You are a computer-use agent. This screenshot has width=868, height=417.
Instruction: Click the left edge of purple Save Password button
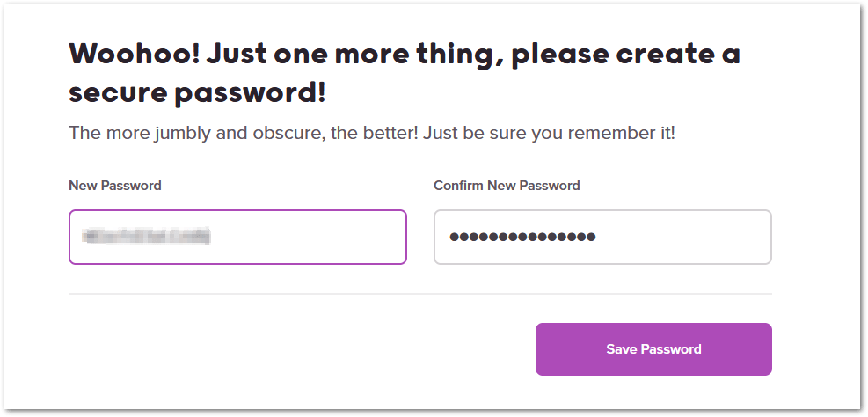click(x=543, y=349)
